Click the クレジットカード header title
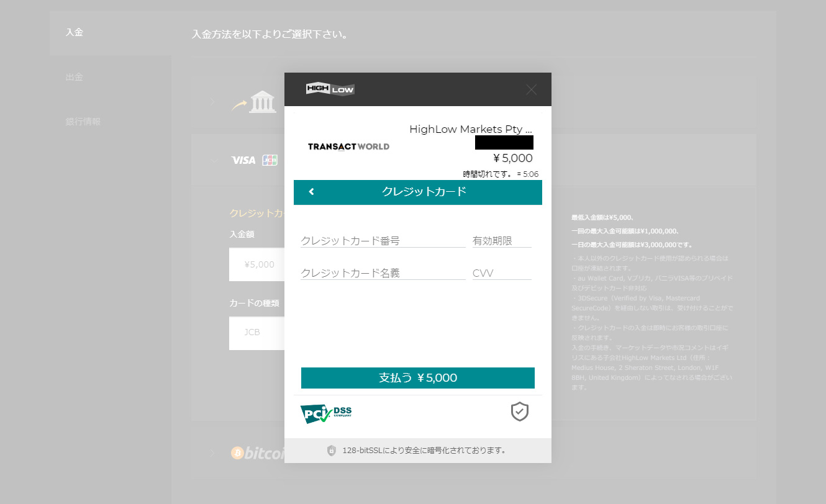 (x=424, y=192)
